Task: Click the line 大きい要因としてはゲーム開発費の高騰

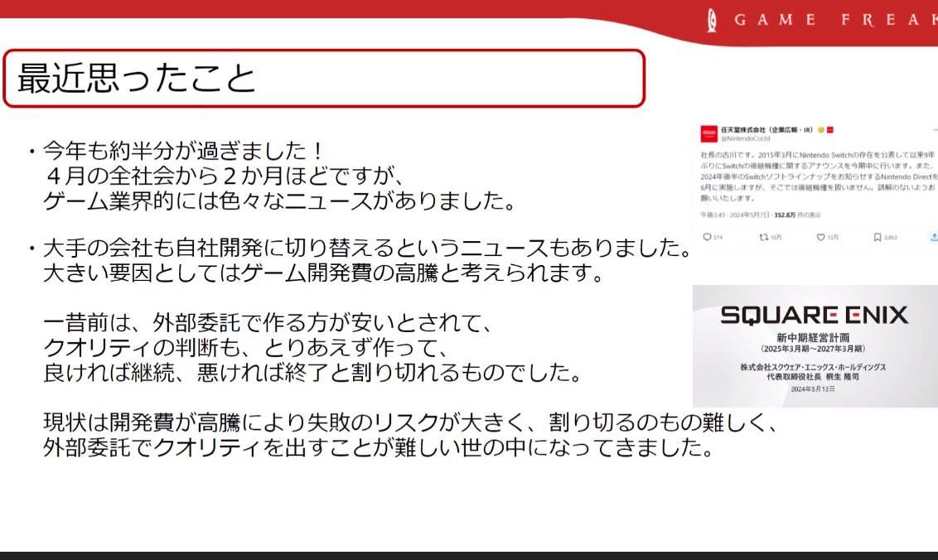Action: click(x=324, y=273)
